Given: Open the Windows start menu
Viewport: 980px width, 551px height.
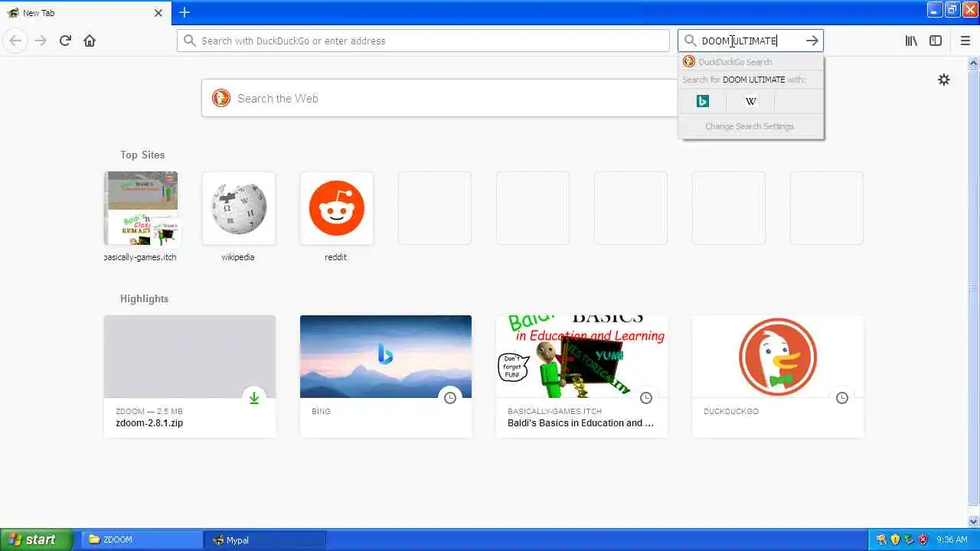Looking at the screenshot, I should [x=36, y=540].
